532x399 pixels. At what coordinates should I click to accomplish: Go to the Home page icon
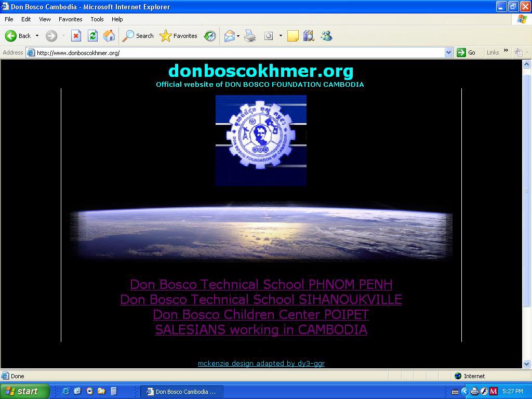click(x=109, y=36)
